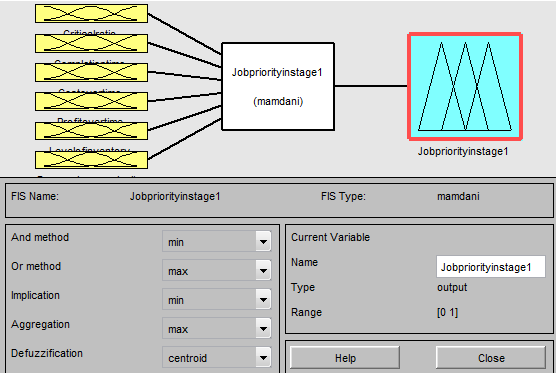
Task: Select the input variable box above the Levelofinventory label
Action: [91, 130]
